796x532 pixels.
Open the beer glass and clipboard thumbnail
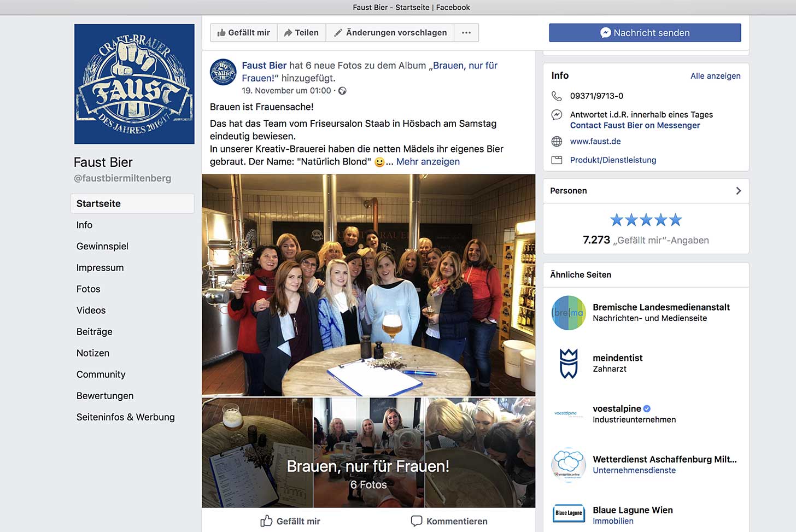click(x=257, y=453)
